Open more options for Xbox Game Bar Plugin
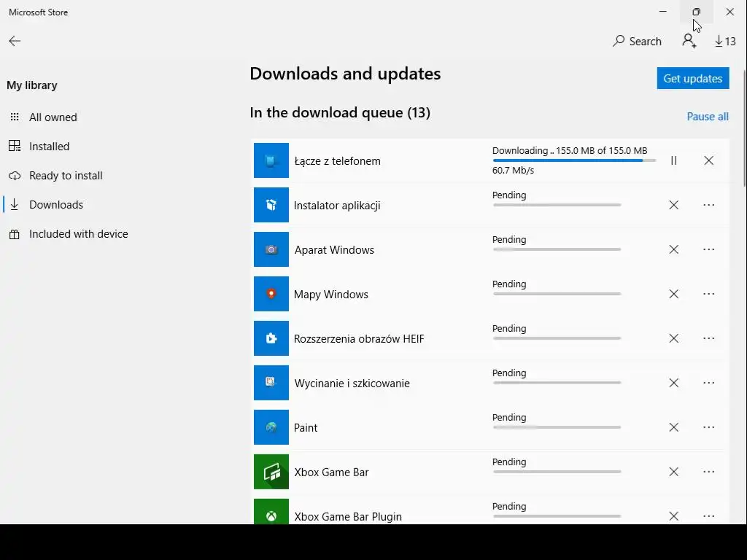This screenshot has height=560, width=747. (x=709, y=516)
